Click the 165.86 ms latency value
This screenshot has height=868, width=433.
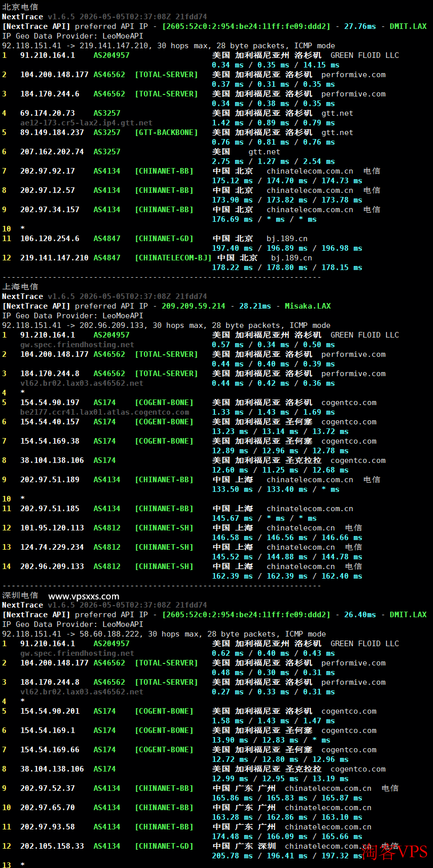pos(232,798)
